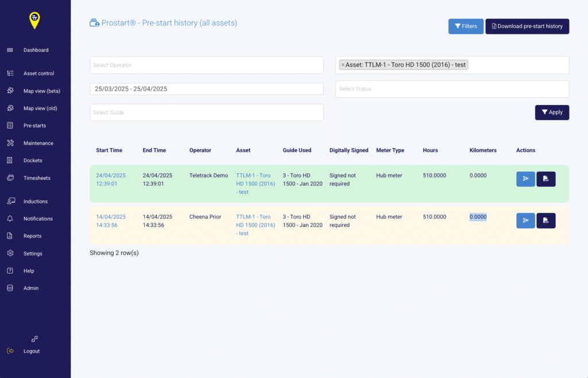Click the sidebar collapse icon above Logout
The height and width of the screenshot is (378, 588).
tap(34, 339)
